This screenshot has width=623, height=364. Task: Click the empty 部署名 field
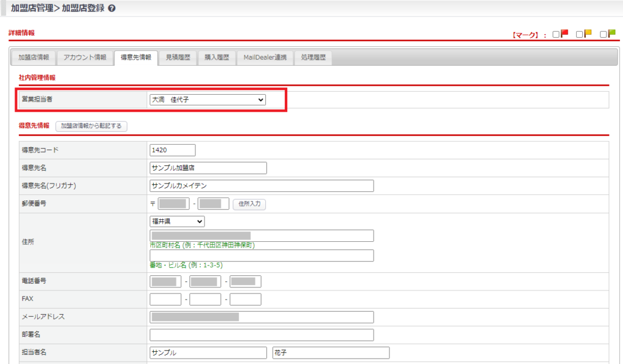[262, 335]
